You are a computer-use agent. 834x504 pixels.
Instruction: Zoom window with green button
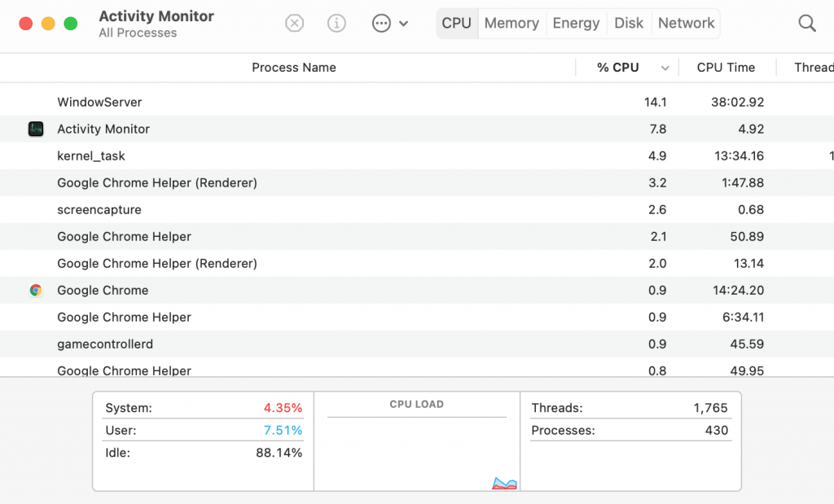70,24
